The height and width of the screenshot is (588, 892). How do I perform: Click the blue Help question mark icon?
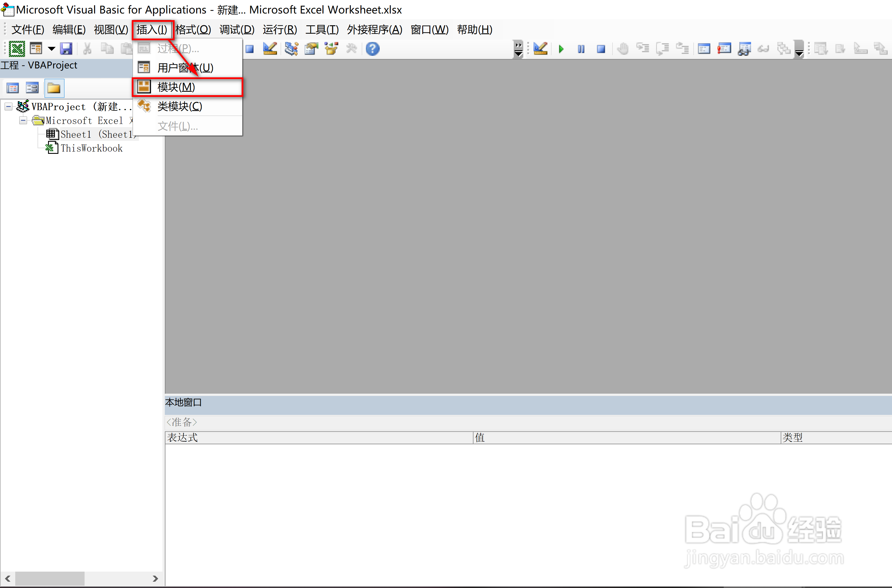click(373, 49)
